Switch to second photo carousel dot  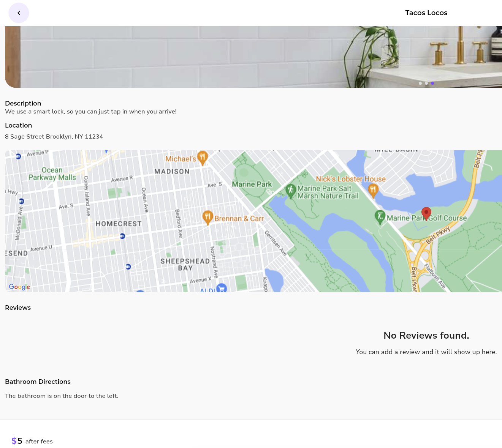[x=426, y=83]
